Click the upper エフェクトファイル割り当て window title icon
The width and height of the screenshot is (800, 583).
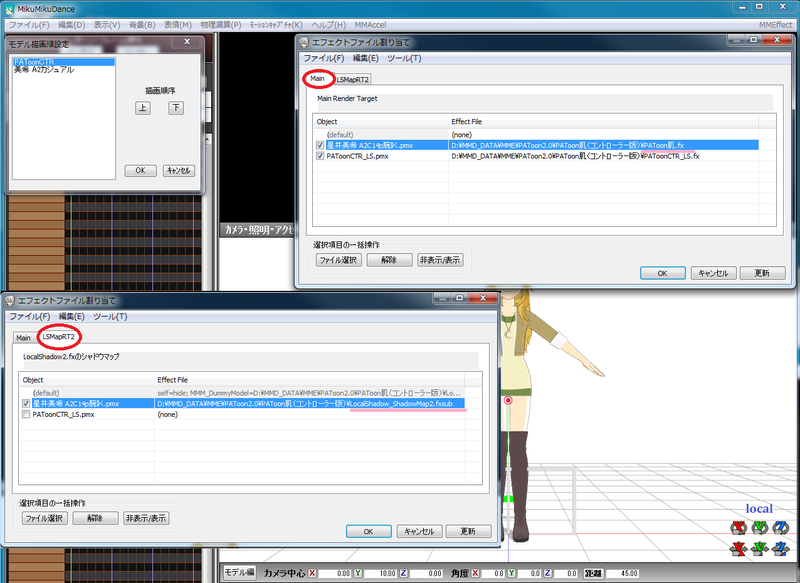point(304,42)
